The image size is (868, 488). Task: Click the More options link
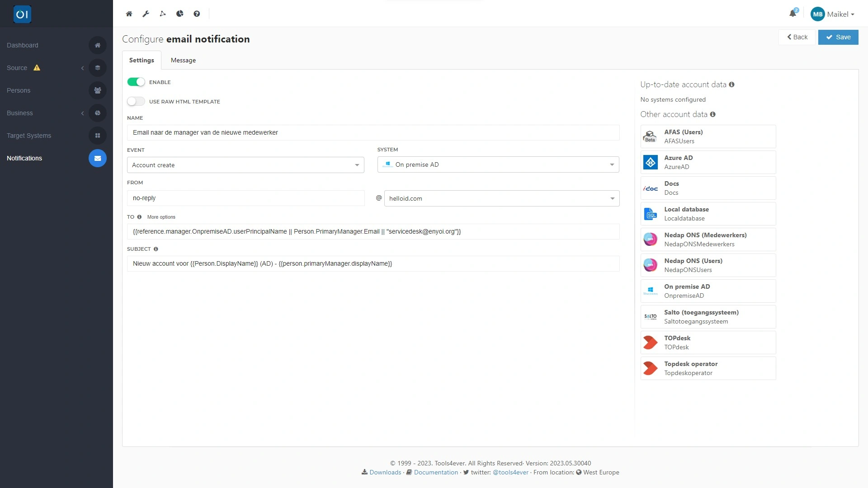point(161,217)
